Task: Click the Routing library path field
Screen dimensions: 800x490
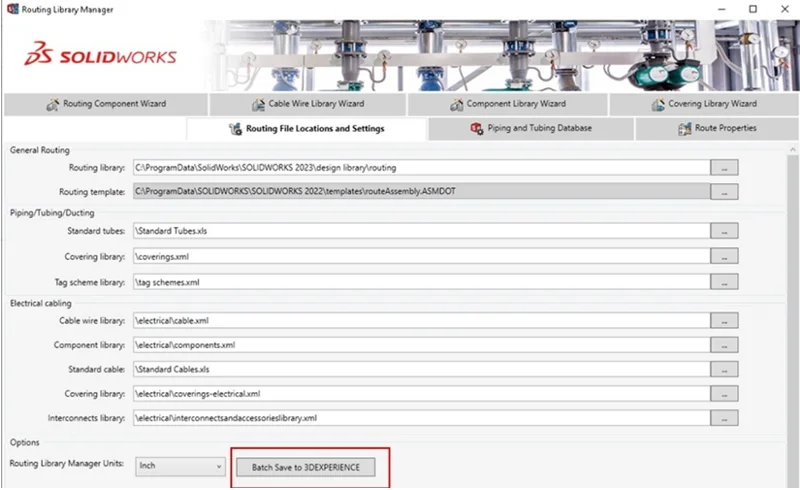Action: pos(421,167)
